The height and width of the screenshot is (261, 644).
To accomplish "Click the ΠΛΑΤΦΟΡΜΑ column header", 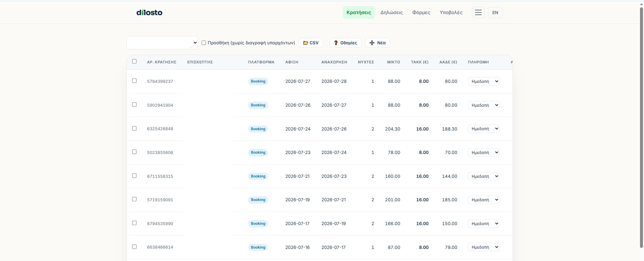I will [x=261, y=62].
